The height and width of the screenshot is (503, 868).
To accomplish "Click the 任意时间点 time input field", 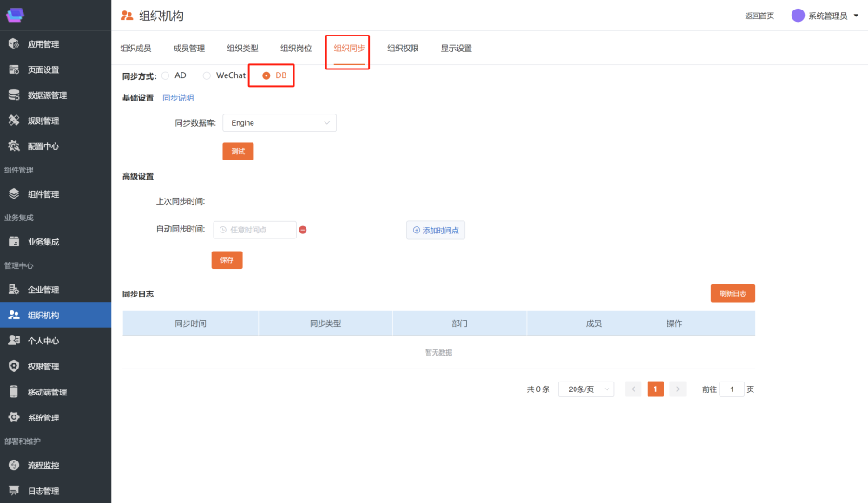I will tap(255, 230).
